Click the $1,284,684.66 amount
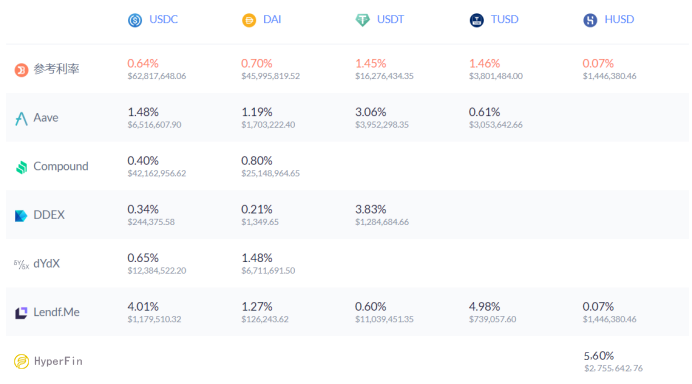 pos(382,222)
